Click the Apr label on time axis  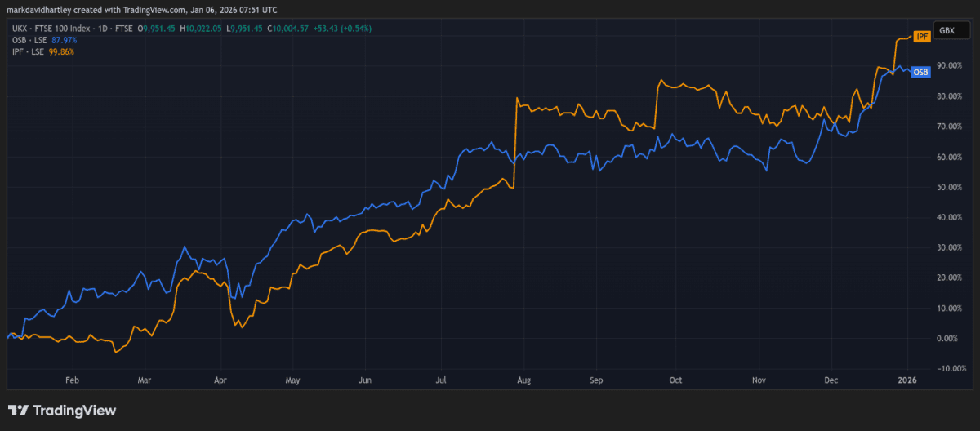click(x=219, y=380)
